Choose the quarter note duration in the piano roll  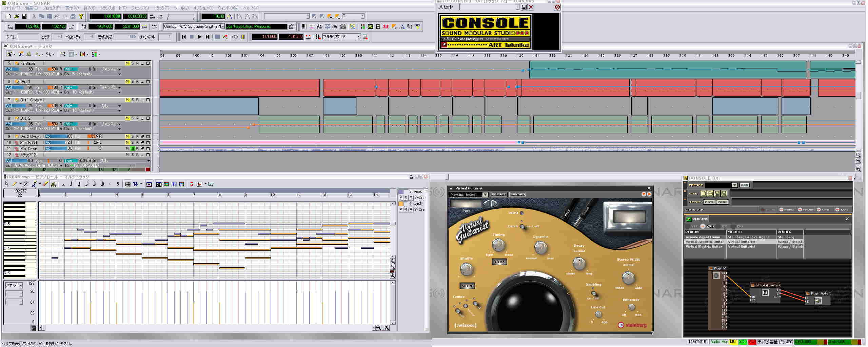click(x=79, y=184)
